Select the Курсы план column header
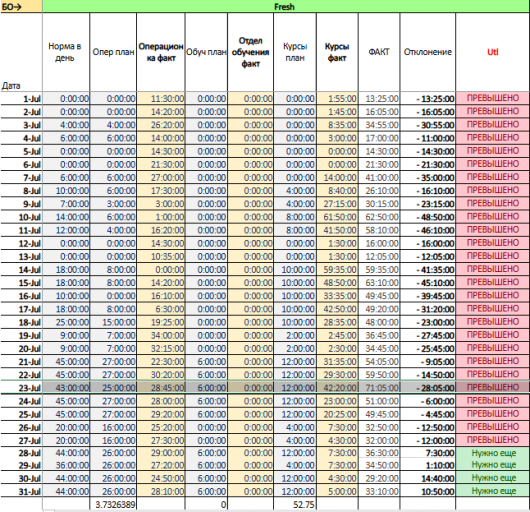Image resolution: width=530 pixels, height=512 pixels. pos(295,52)
